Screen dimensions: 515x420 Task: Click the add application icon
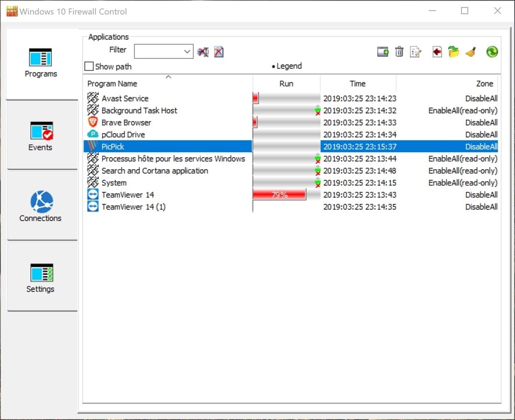[383, 52]
